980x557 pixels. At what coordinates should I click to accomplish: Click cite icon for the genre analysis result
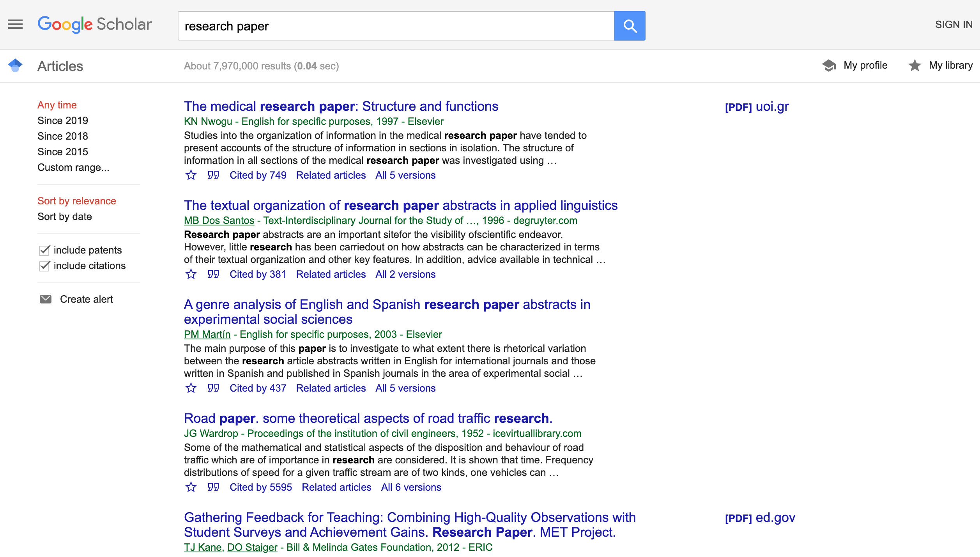click(213, 388)
